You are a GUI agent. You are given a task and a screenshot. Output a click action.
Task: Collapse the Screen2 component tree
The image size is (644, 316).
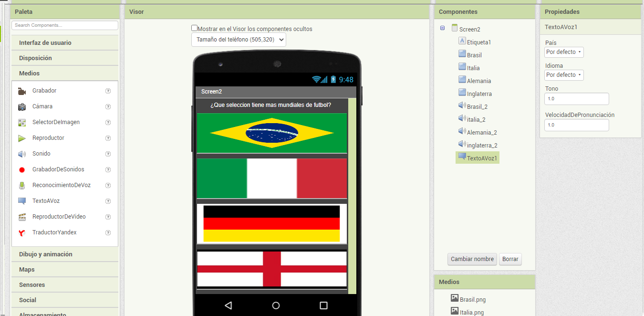pos(442,28)
